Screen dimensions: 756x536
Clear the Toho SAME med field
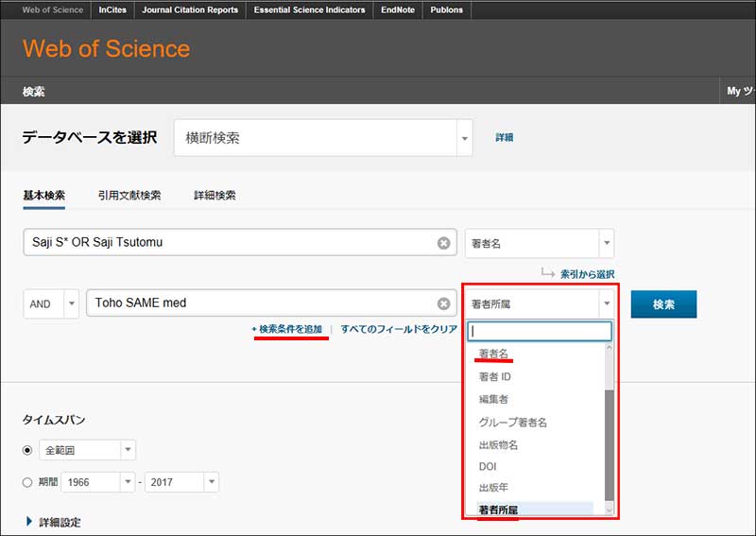tap(443, 303)
